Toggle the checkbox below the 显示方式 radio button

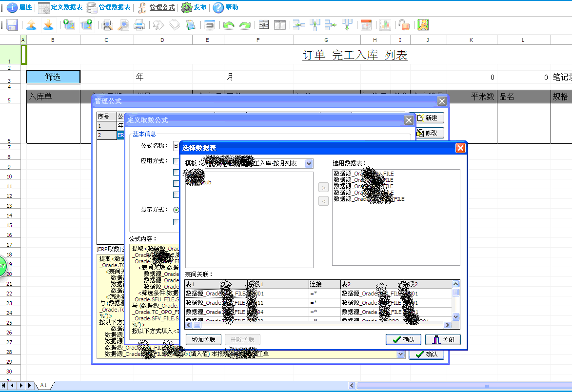[176, 222]
